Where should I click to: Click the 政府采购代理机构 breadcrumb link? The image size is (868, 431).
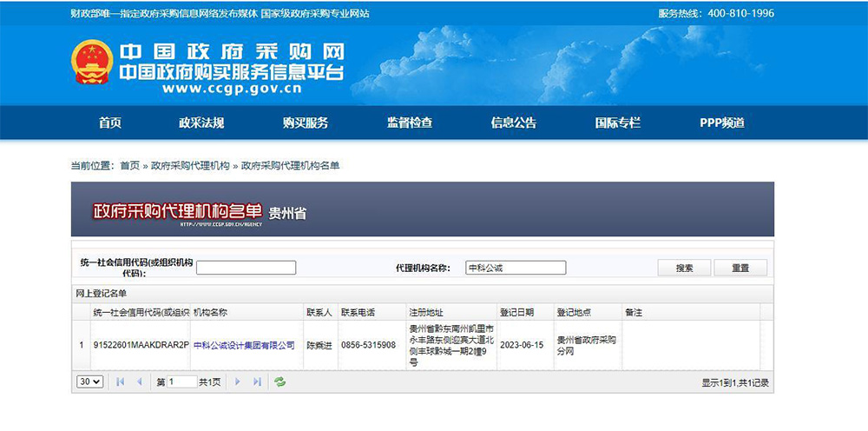tap(190, 165)
